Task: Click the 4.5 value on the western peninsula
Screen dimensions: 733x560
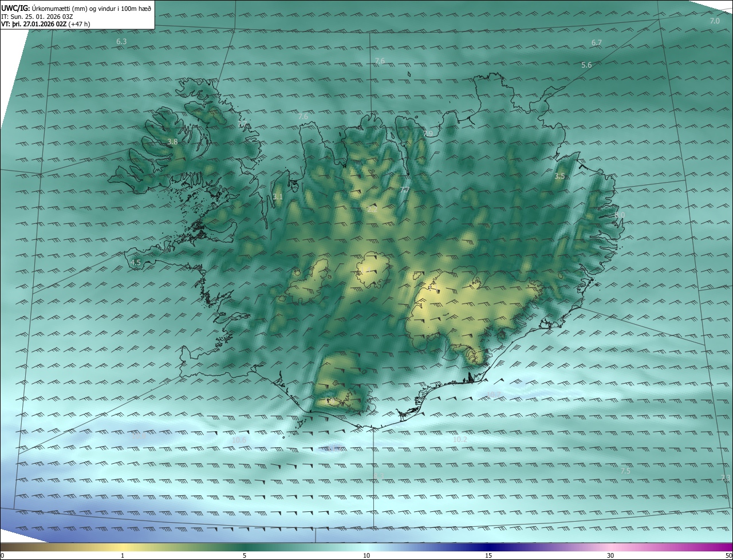Action: click(136, 263)
